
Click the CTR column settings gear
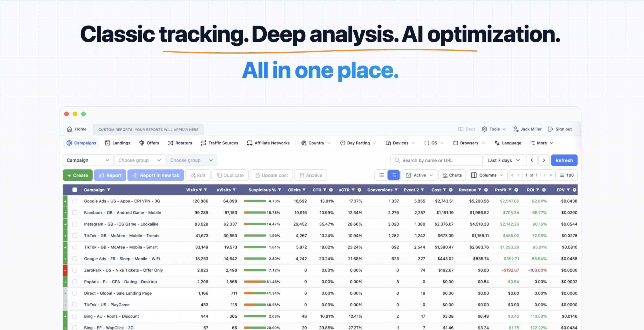point(331,190)
